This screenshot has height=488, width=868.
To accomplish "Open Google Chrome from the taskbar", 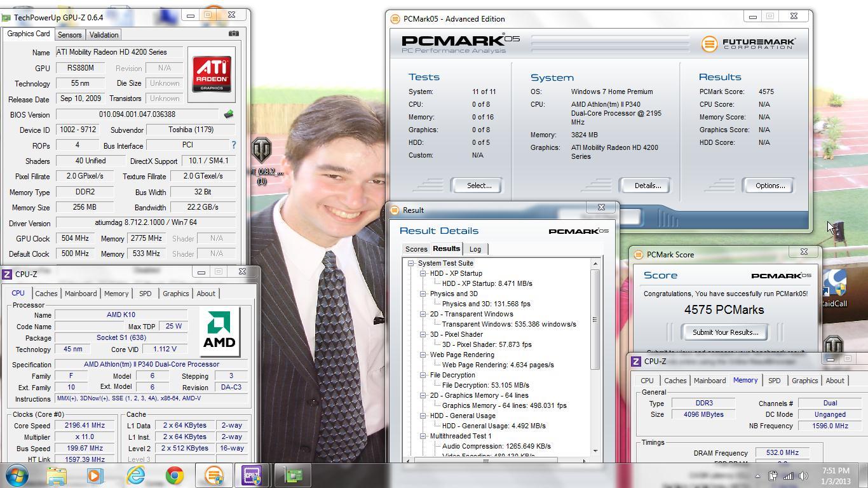I will click(175, 475).
